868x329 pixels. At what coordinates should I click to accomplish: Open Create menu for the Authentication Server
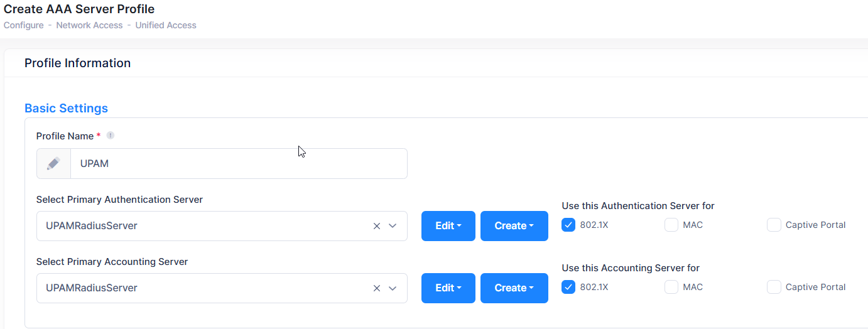point(514,226)
